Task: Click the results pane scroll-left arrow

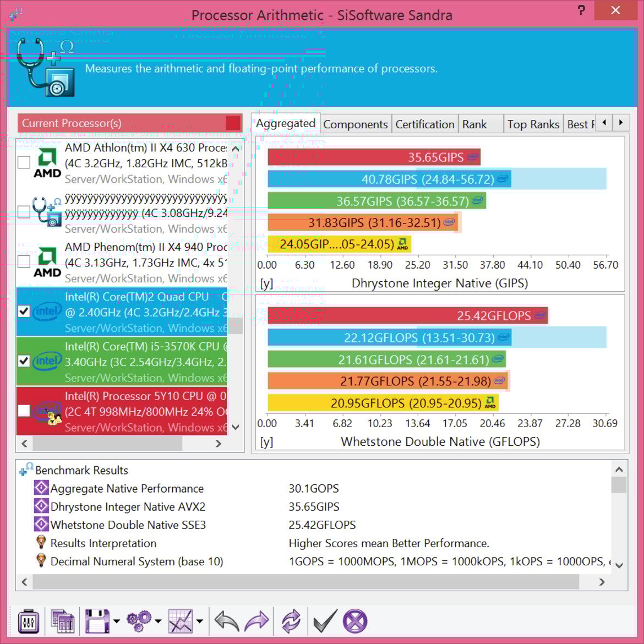Action: coord(24,582)
